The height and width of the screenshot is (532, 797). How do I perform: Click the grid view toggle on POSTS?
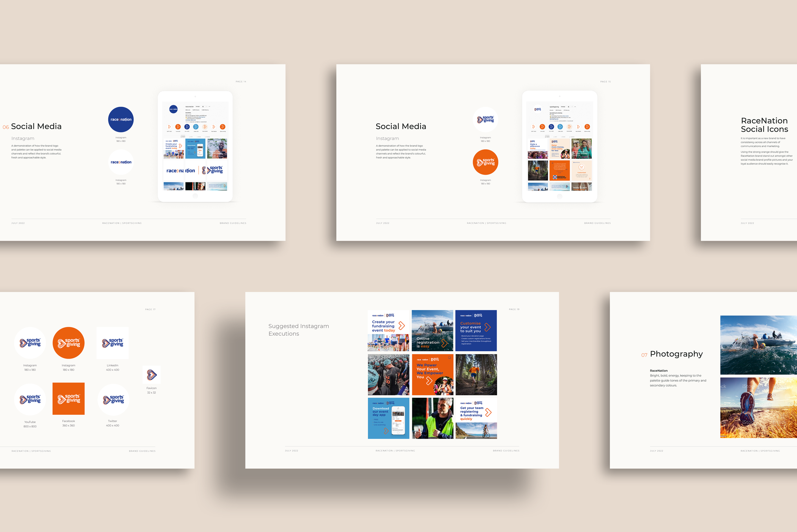tap(181, 137)
